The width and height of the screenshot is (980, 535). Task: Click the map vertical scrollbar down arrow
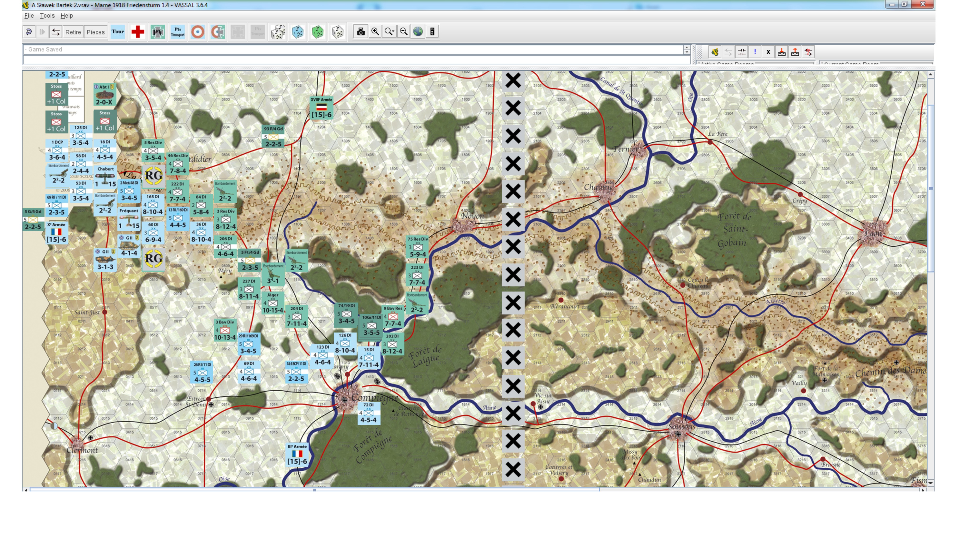[931, 483]
